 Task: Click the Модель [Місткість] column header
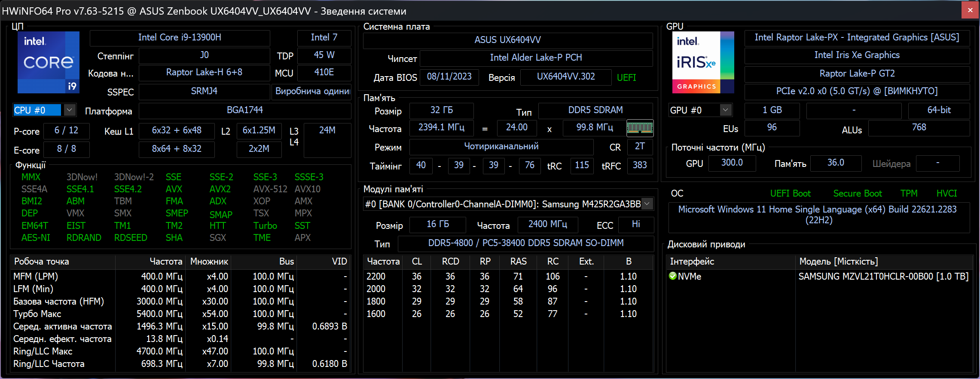coord(838,262)
